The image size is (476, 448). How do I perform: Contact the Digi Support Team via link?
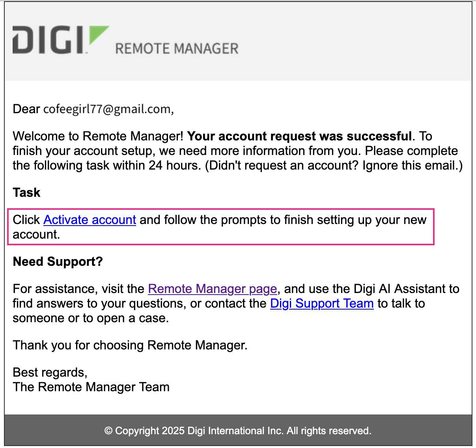pos(322,304)
